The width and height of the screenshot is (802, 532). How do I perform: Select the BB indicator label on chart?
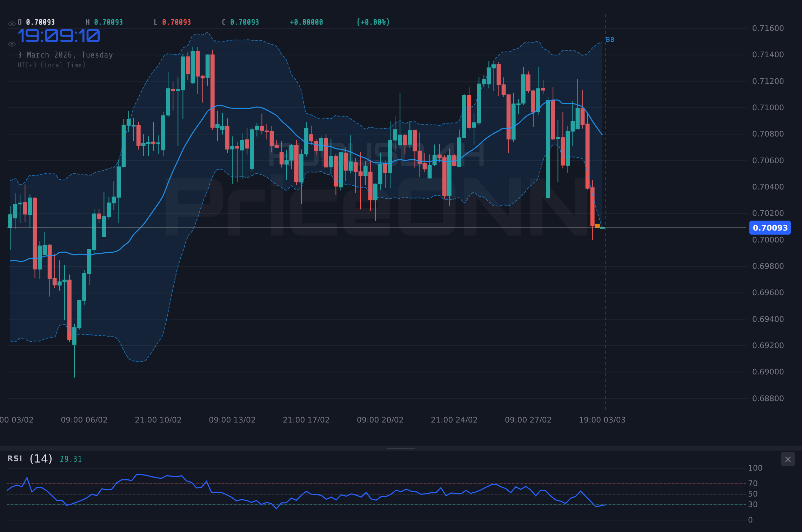coord(610,40)
